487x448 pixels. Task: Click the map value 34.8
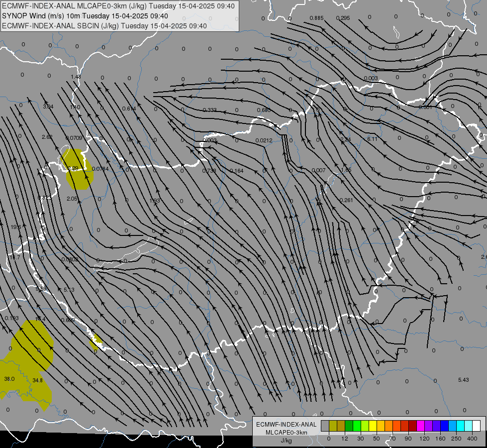[x=38, y=380]
